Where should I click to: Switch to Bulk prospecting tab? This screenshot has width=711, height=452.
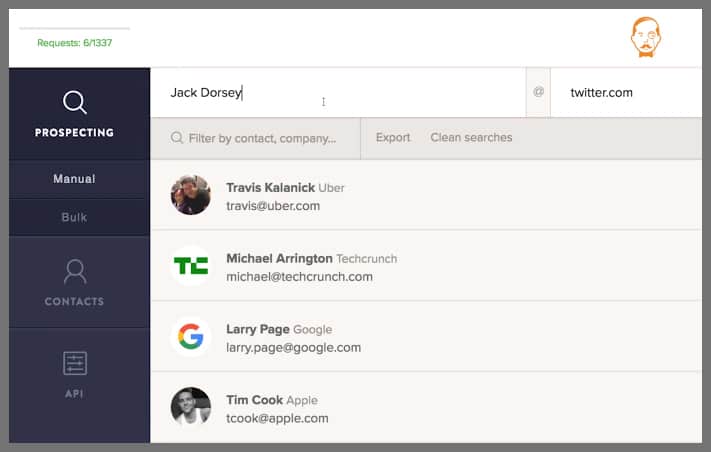75,216
